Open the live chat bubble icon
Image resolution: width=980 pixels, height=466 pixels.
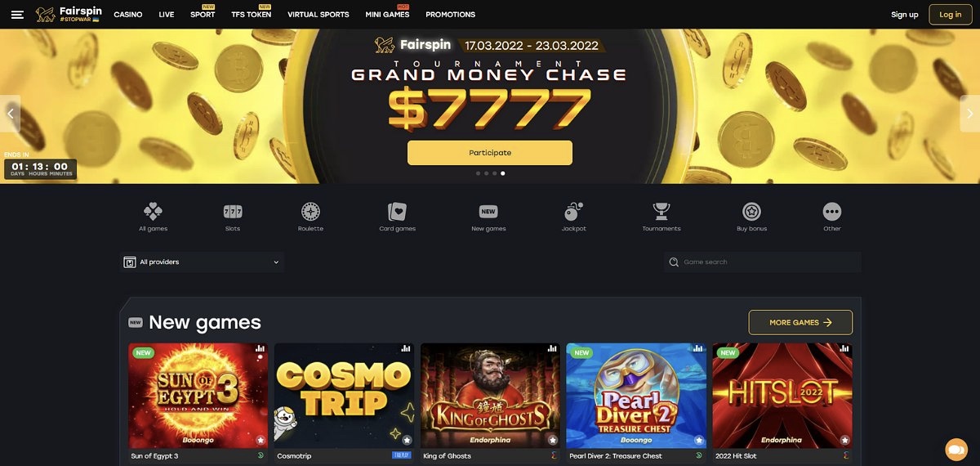[x=955, y=450]
